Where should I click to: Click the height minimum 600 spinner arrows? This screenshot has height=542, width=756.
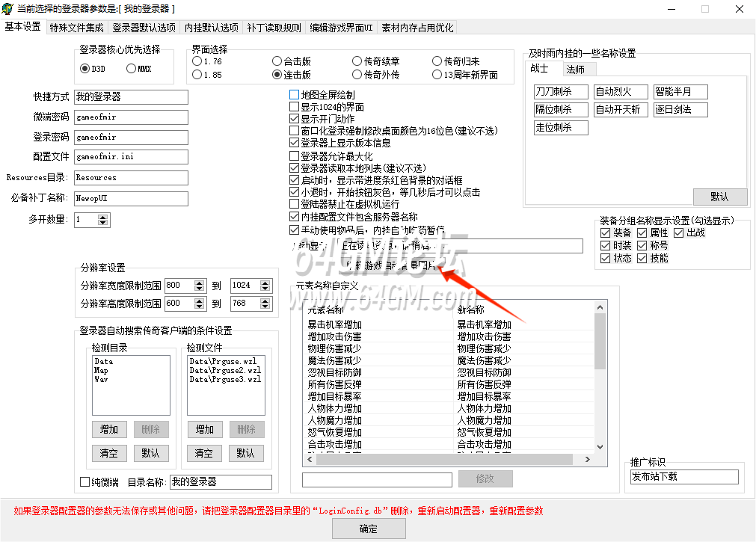click(200, 304)
